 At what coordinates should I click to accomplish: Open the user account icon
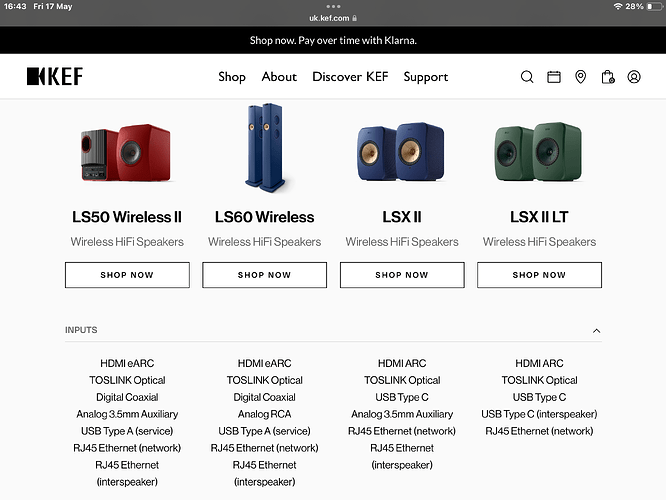click(634, 77)
